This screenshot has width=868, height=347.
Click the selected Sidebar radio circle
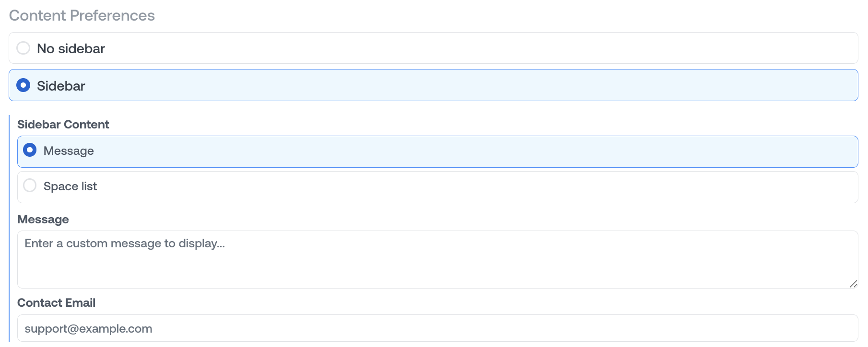click(23, 85)
